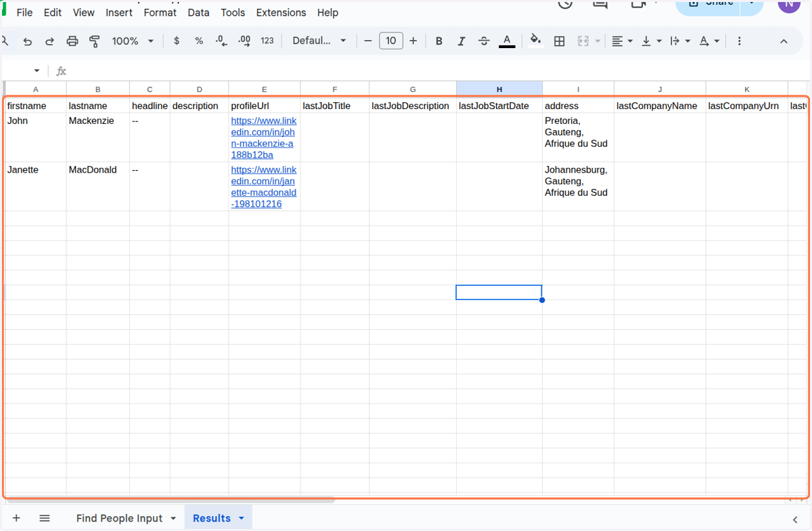The height and width of the screenshot is (531, 812).
Task: Open text wrapping dropdown
Action: coord(680,41)
